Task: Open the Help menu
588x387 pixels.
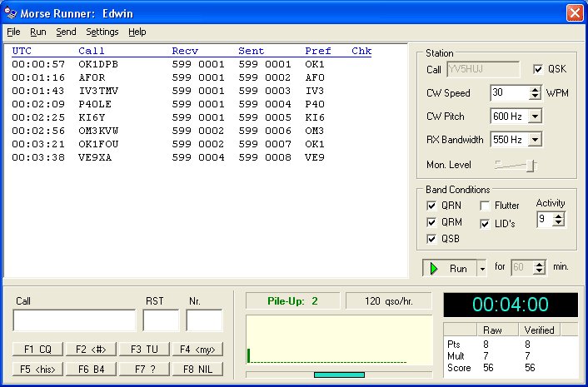Action: tap(137, 32)
